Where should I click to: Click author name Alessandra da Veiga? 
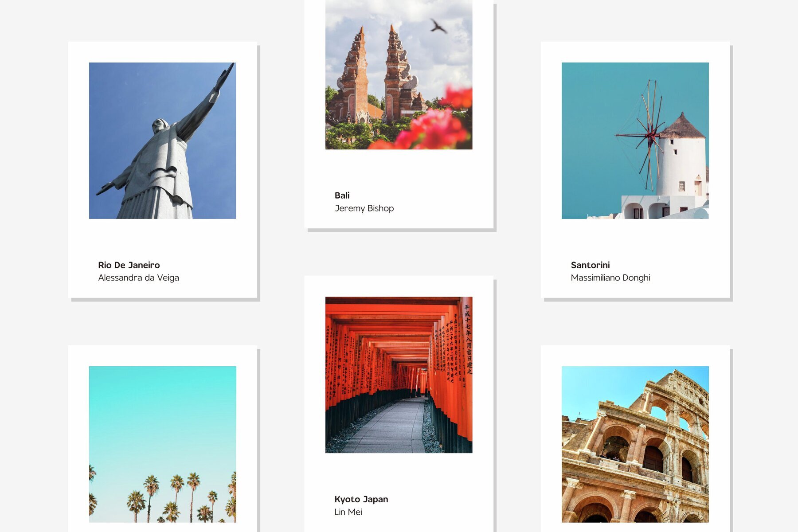(x=138, y=278)
